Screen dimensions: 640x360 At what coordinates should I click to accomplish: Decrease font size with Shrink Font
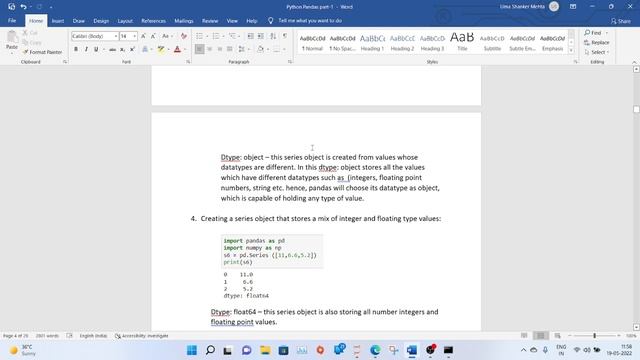153,36
